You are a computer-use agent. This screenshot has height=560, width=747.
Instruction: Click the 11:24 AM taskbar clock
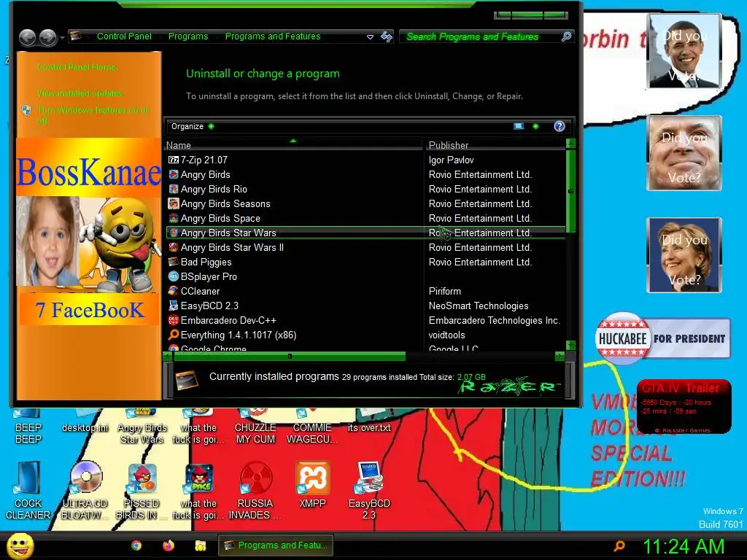pos(684,546)
